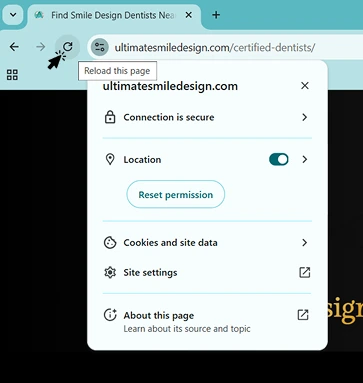
Task: Expand Location settings chevron
Action: 304,159
